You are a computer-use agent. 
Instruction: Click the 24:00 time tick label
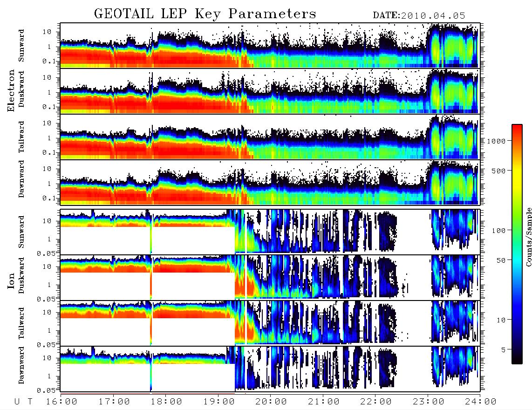[x=481, y=402]
